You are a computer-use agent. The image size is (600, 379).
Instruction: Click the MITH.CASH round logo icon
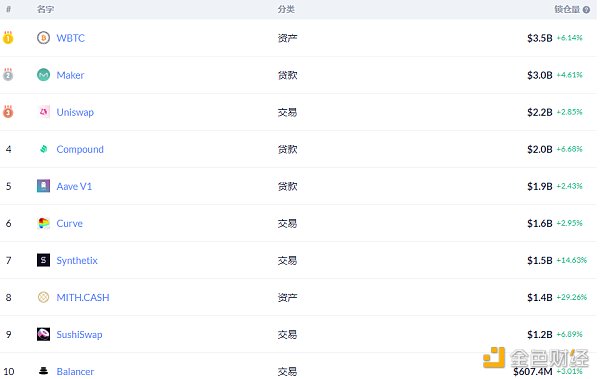43,297
